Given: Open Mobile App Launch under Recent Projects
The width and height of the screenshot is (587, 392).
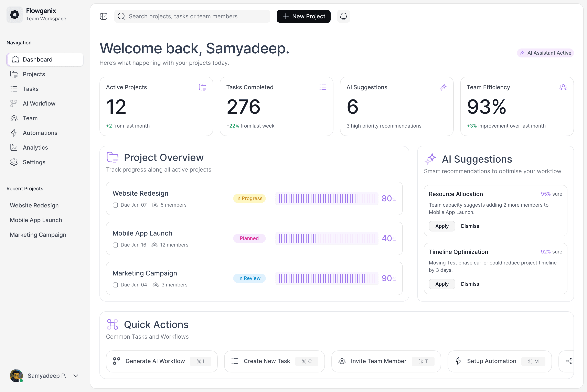Looking at the screenshot, I should pyautogui.click(x=36, y=220).
